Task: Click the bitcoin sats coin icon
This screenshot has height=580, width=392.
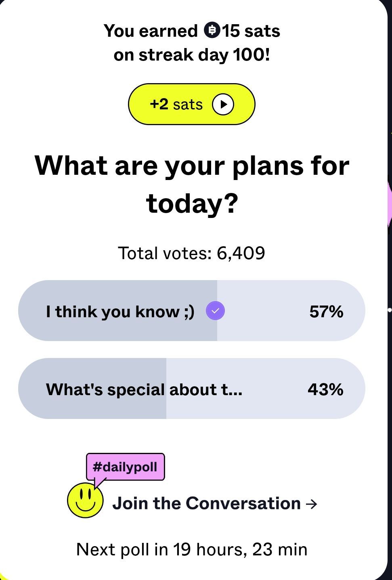Action: point(212,30)
